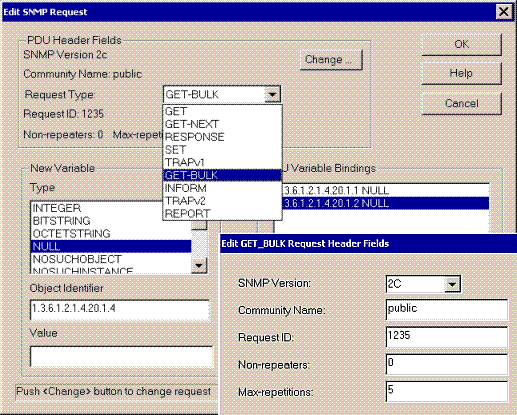The image size is (517, 415).
Task: Click down arrow of Type list scrollbar
Action: (x=199, y=266)
